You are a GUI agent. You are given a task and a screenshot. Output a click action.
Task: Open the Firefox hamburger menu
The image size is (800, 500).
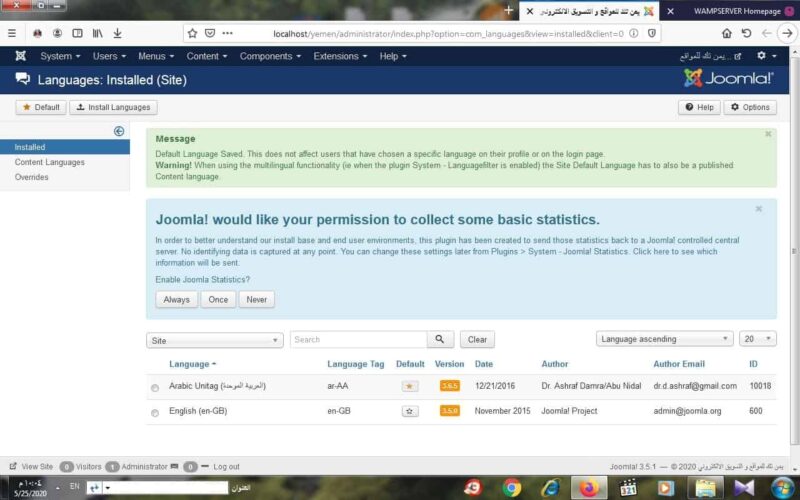pyautogui.click(x=12, y=33)
